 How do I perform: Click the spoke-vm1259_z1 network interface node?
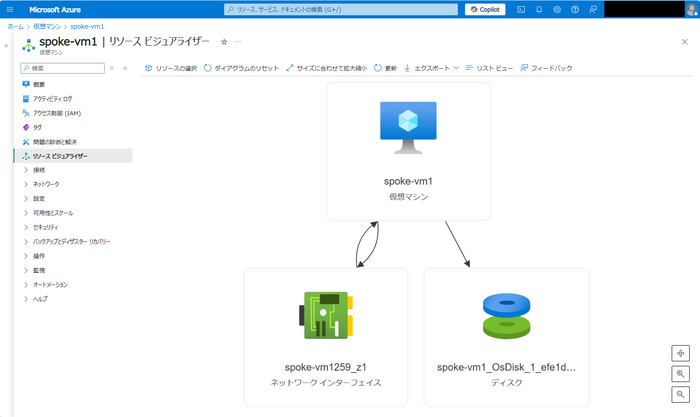pyautogui.click(x=326, y=336)
